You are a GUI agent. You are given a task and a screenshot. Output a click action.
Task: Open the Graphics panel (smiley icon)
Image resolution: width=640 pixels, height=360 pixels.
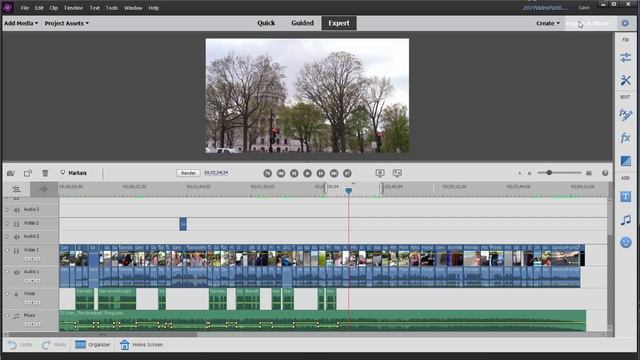(x=625, y=242)
